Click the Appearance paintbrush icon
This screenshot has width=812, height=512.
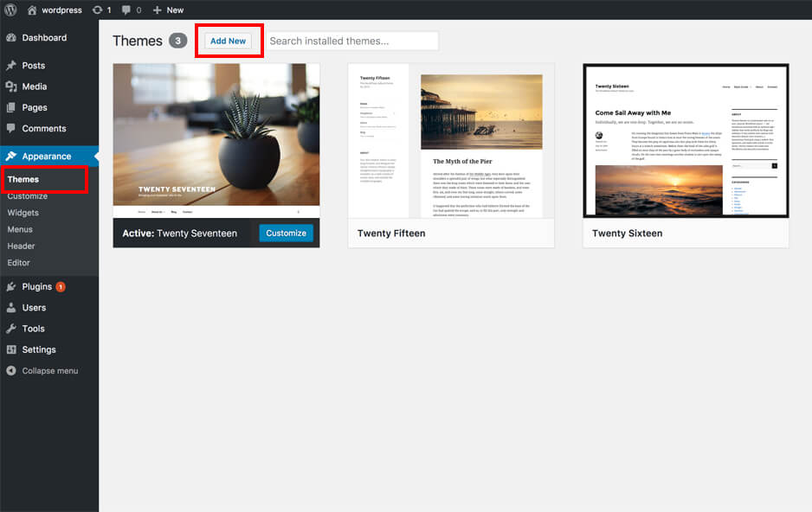tap(11, 157)
